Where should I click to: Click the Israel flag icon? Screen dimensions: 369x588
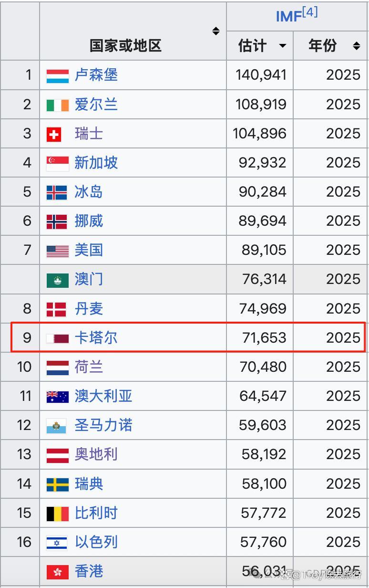57,543
